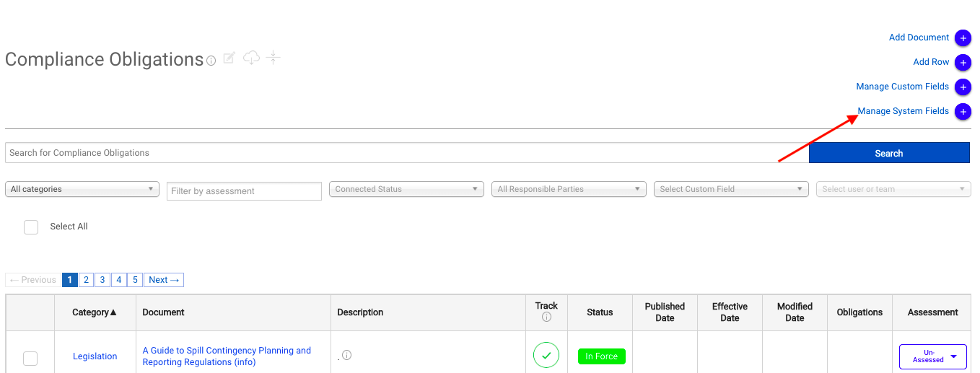Sort by the Category column header
This screenshot has height=373, width=980.
[95, 312]
